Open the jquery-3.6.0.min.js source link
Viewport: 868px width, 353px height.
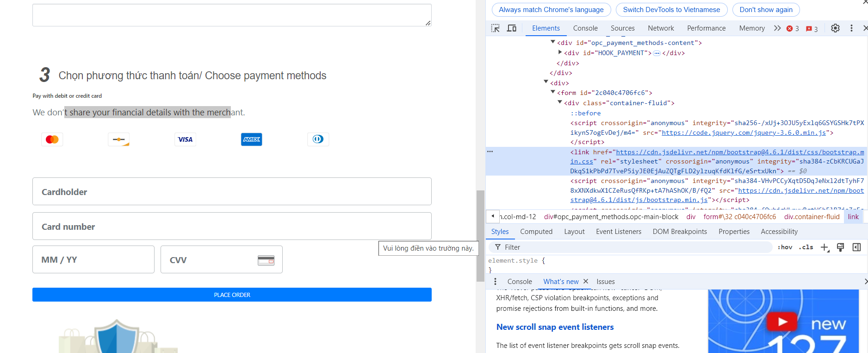coord(744,132)
